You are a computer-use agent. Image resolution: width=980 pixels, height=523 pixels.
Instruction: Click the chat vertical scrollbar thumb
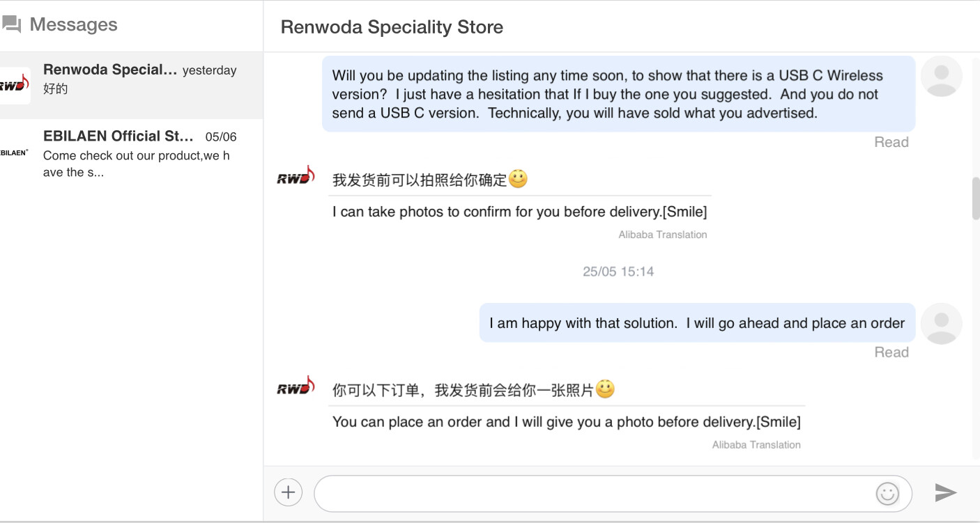(x=976, y=198)
